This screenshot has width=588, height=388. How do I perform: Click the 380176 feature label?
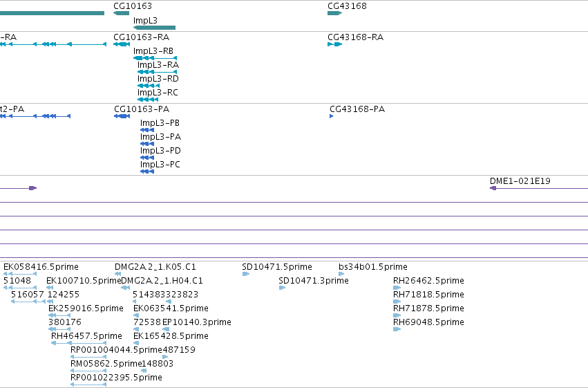click(x=65, y=322)
